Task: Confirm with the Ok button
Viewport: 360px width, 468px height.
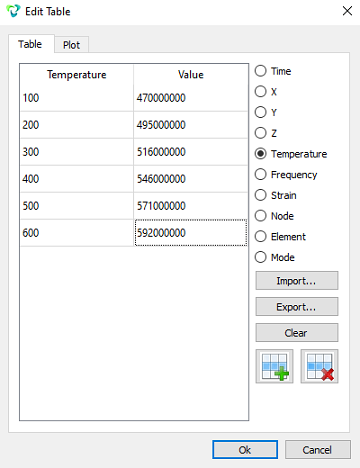Action: (x=245, y=450)
